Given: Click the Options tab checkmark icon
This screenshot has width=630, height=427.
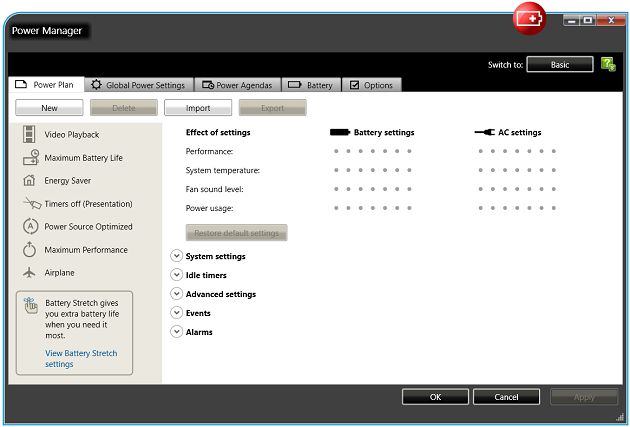Looking at the screenshot, I should [x=354, y=85].
